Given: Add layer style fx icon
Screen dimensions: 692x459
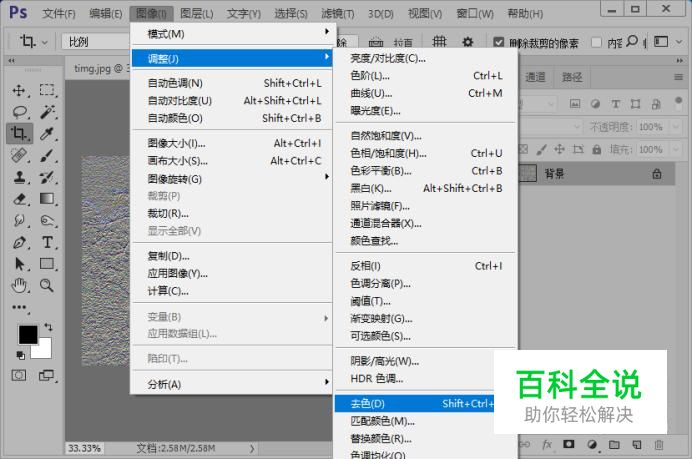Looking at the screenshot, I should pos(547,444).
